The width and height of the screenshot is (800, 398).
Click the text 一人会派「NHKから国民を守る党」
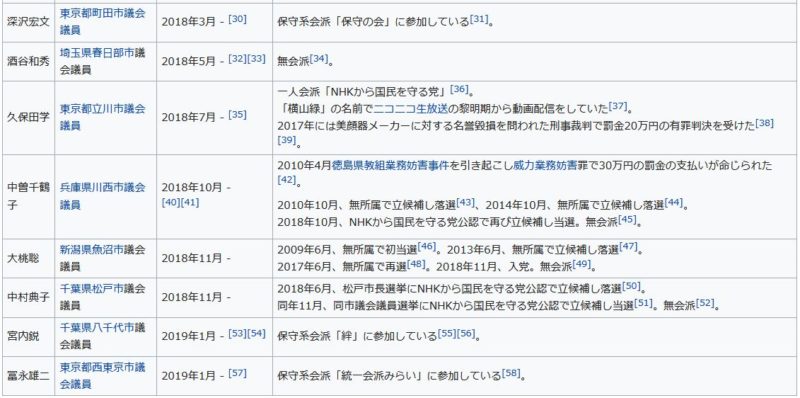point(363,92)
